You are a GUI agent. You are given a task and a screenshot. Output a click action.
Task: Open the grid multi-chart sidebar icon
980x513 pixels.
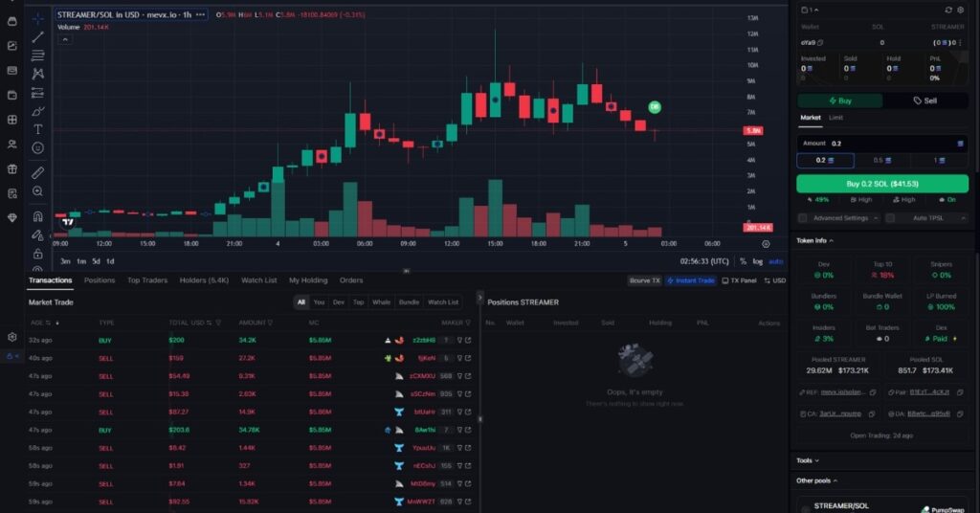[x=11, y=120]
